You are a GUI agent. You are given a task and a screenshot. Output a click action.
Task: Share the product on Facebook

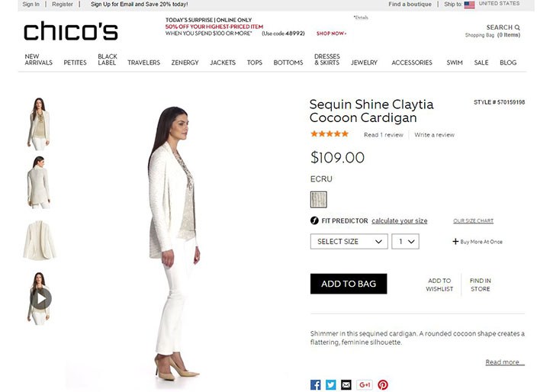pos(315,384)
